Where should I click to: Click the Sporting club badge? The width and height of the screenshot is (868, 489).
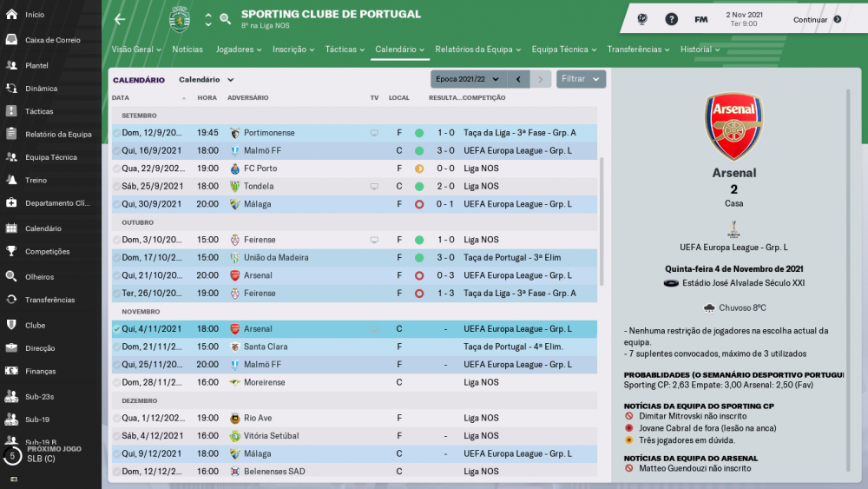pyautogui.click(x=180, y=19)
